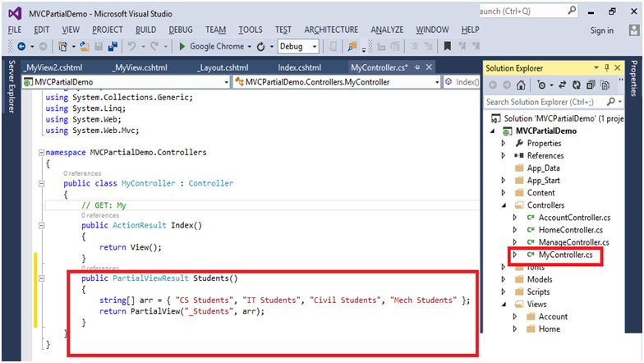Open the Solution Configurations Debug dropdown
Viewport: 644px width, 363px height.
click(x=315, y=46)
